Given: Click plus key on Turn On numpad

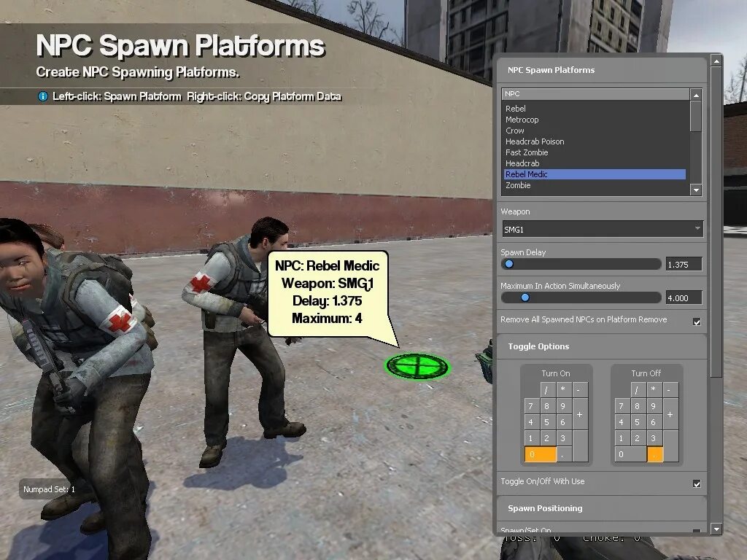Looking at the screenshot, I should tap(580, 414).
